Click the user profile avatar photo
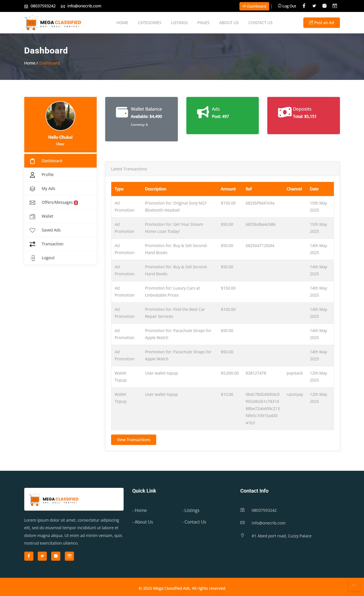 click(x=60, y=116)
